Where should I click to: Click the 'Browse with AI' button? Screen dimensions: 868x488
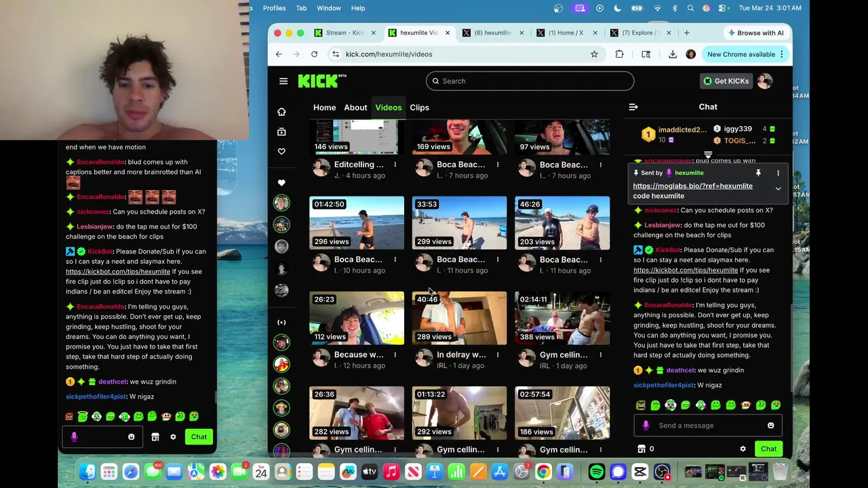[x=755, y=33]
